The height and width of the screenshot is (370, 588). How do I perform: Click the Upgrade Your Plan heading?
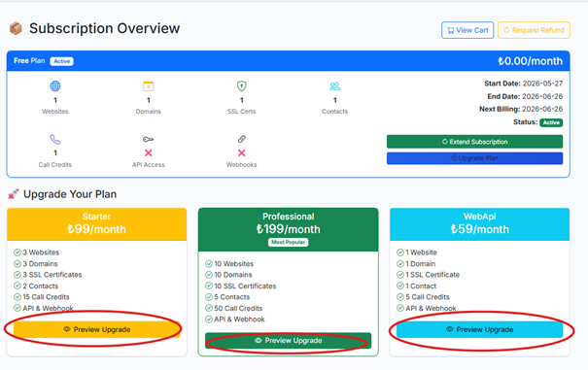(x=70, y=194)
